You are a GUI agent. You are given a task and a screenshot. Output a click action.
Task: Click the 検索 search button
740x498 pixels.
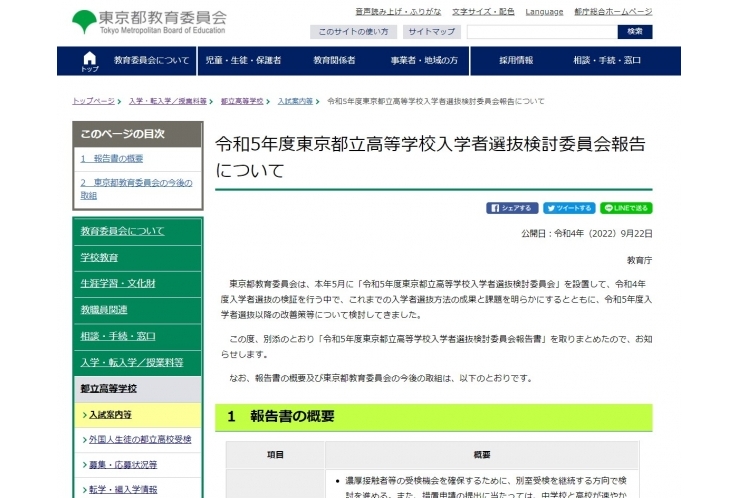635,32
